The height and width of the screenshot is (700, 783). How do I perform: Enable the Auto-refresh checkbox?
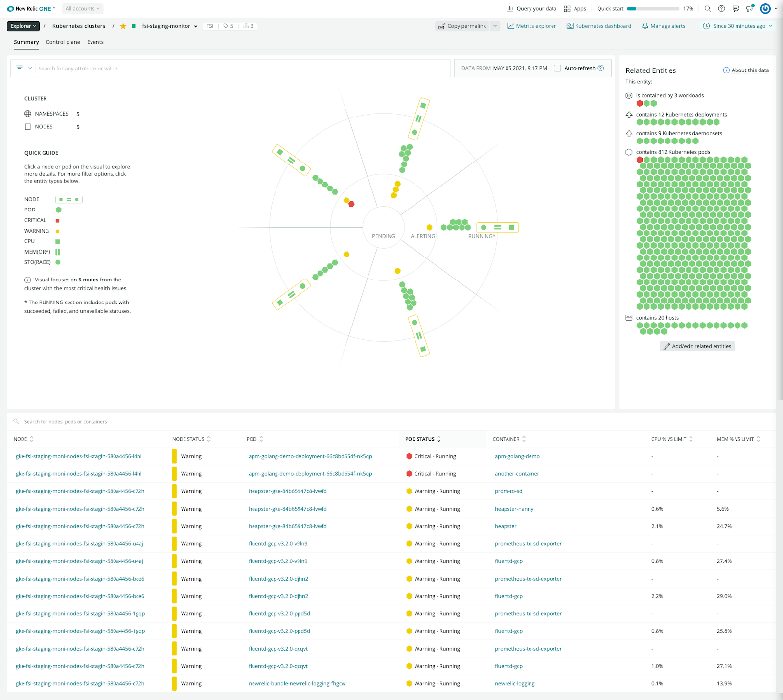557,68
